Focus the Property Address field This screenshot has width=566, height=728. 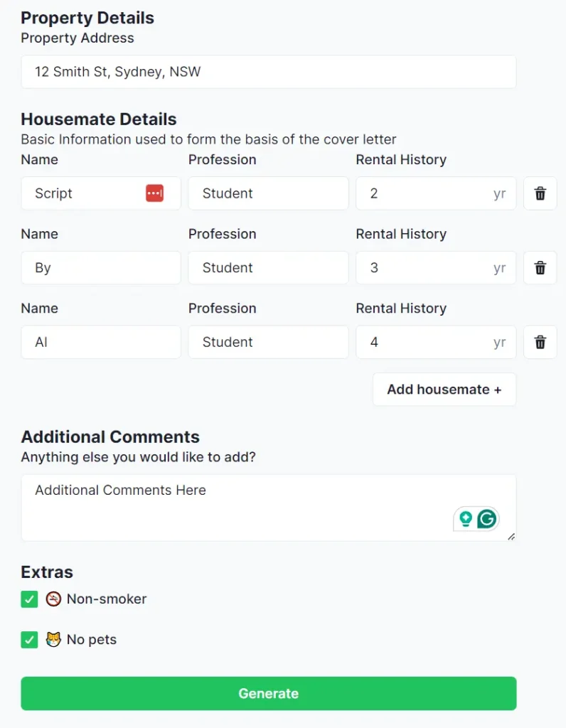(x=268, y=72)
